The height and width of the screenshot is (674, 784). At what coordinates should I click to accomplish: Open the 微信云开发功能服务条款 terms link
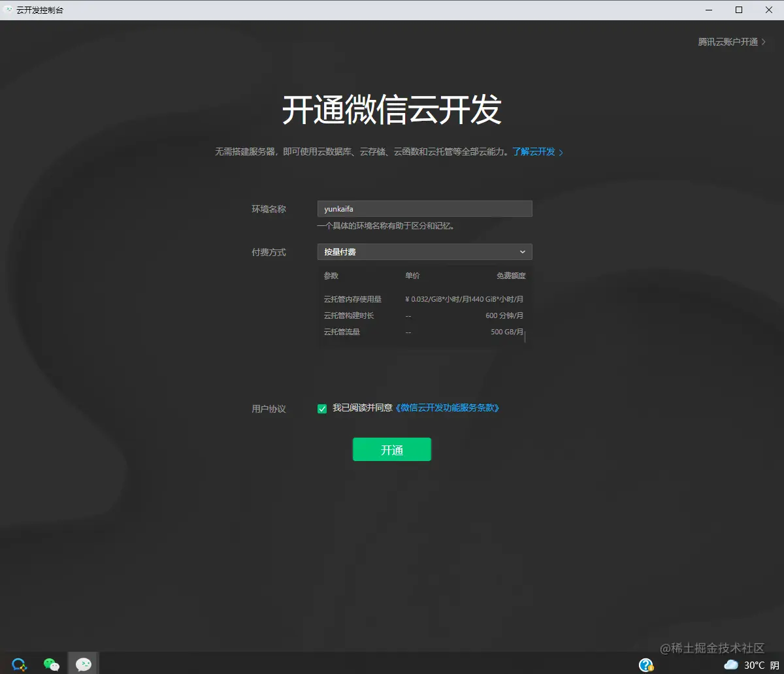coord(448,408)
